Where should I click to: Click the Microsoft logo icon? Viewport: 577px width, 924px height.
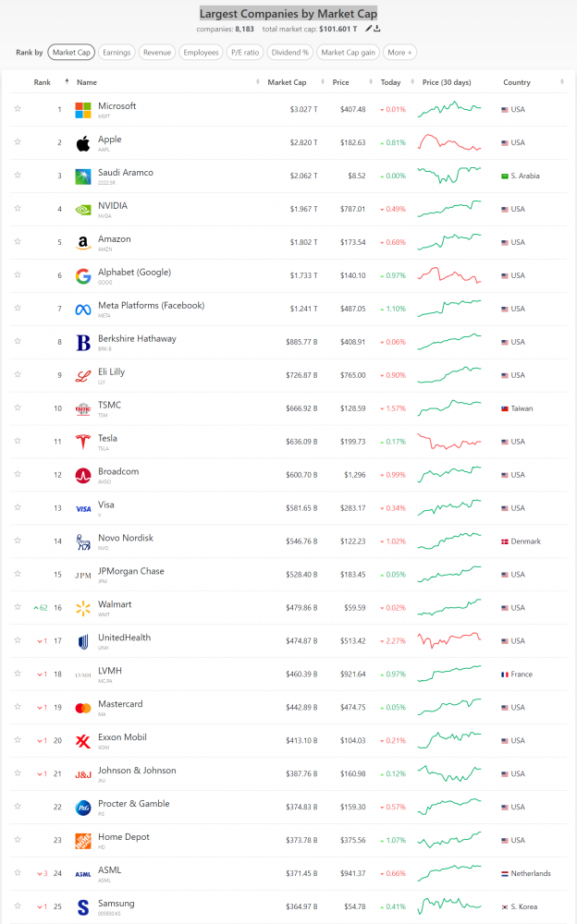pos(83,110)
